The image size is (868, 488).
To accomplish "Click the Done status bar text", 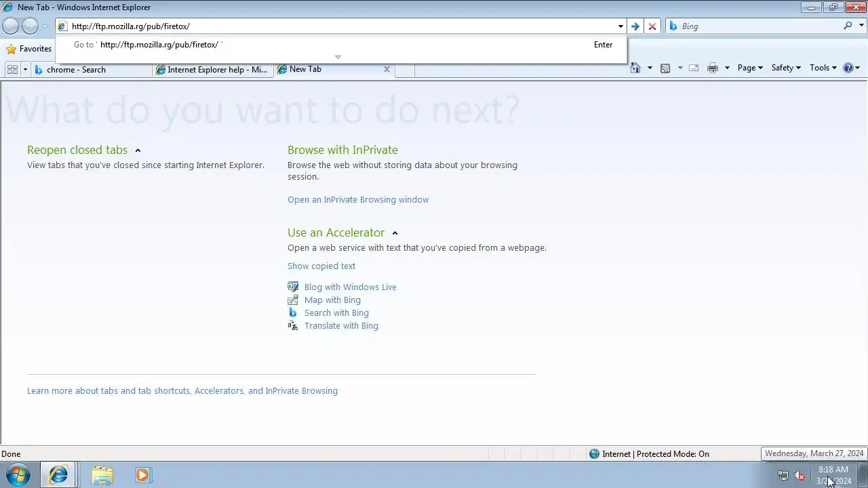I will pos(11,454).
